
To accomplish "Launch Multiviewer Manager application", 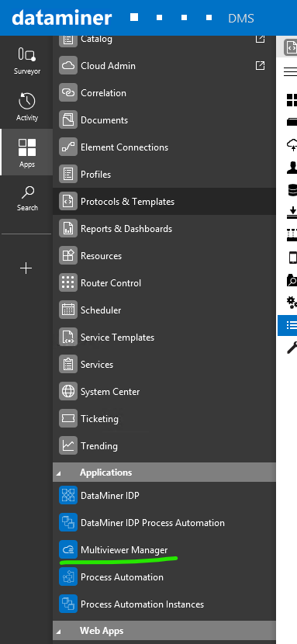I will (x=164, y=549).
